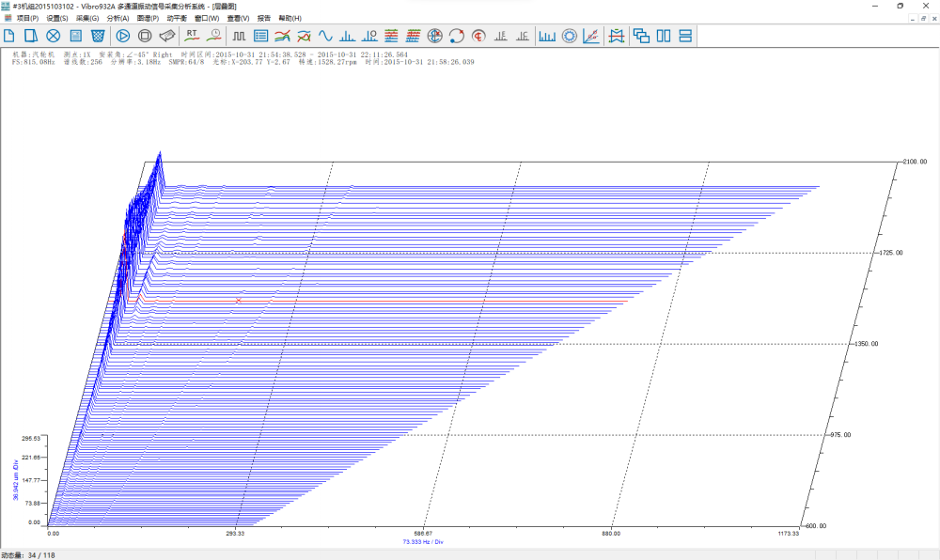Image resolution: width=940 pixels, height=560 pixels.
Task: Open the 设置(S) menu
Action: (57, 19)
